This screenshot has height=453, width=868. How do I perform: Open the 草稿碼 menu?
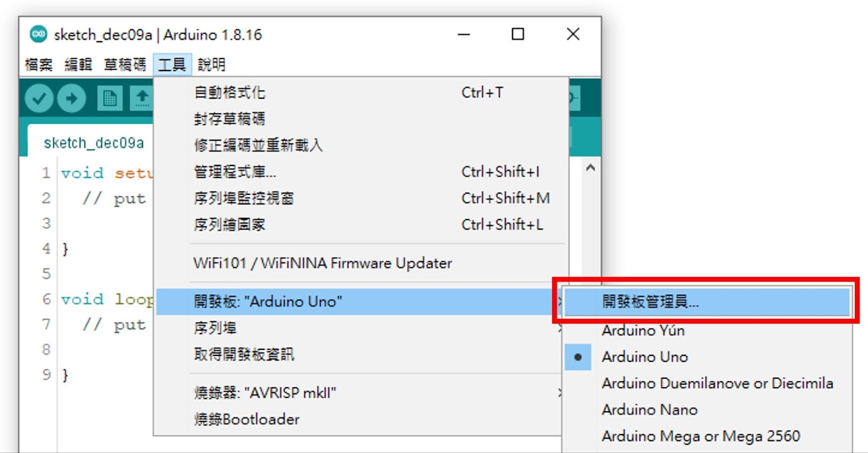click(x=125, y=65)
